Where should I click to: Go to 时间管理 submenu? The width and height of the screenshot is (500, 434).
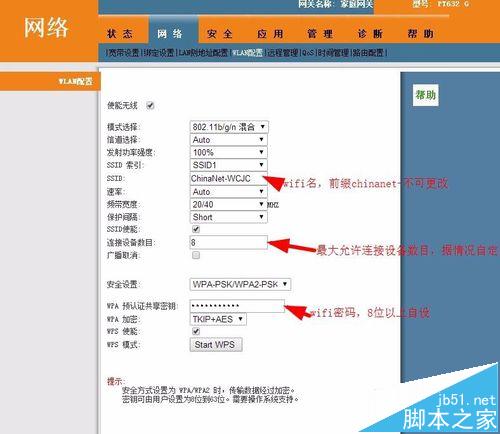(x=333, y=53)
